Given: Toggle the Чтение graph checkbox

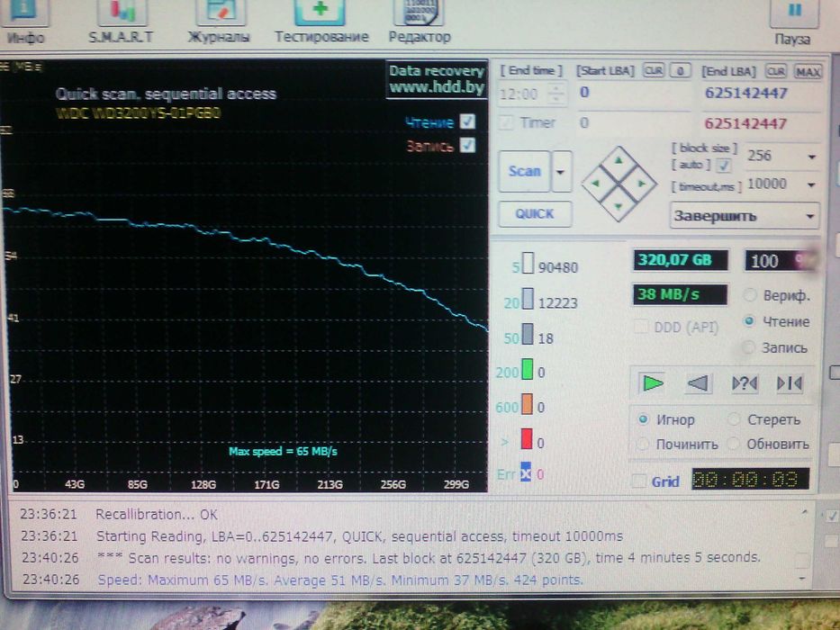Looking at the screenshot, I should tap(467, 121).
